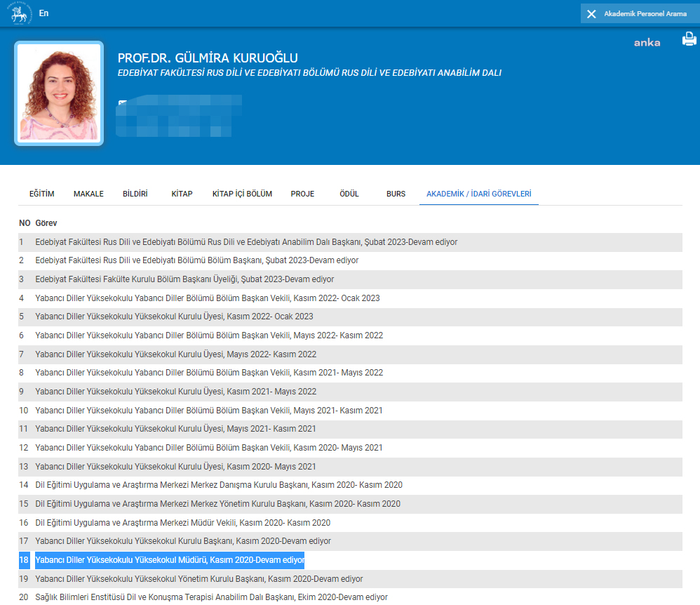Image resolution: width=700 pixels, height=605 pixels.
Task: Click row 6 Bölüm Başkan Vekili, Mayıs 2022- Kasım 2022
Action: point(350,335)
